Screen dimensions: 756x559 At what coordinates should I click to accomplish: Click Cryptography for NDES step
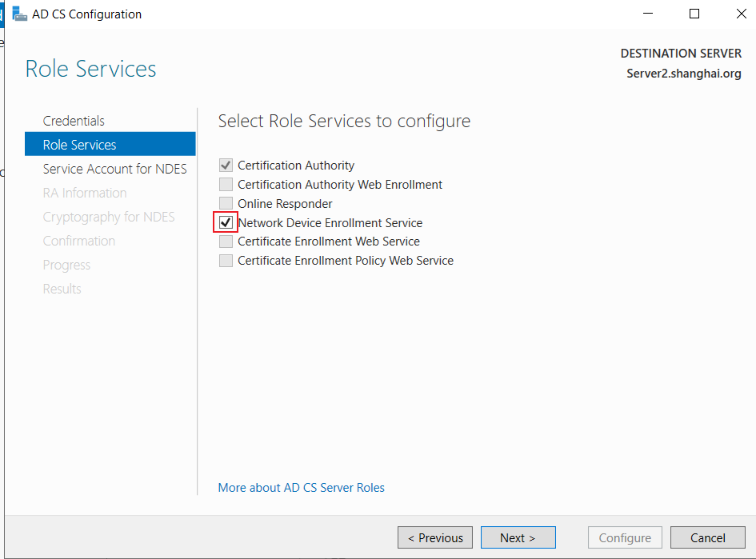[109, 217]
